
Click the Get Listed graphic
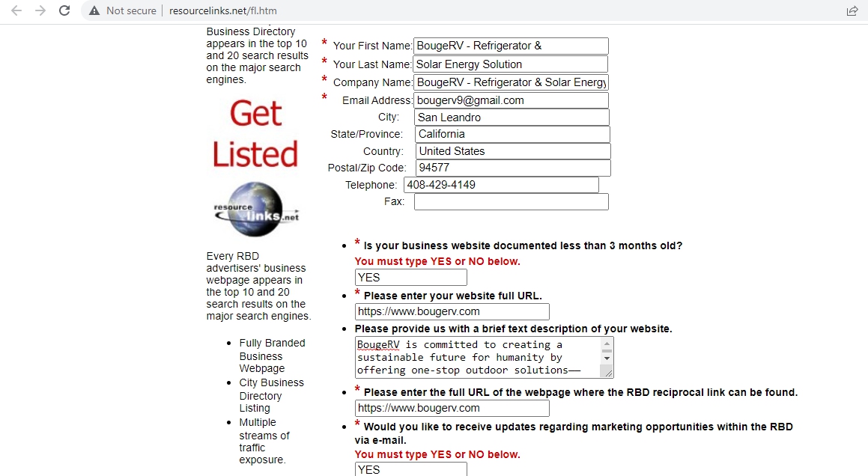pos(255,135)
